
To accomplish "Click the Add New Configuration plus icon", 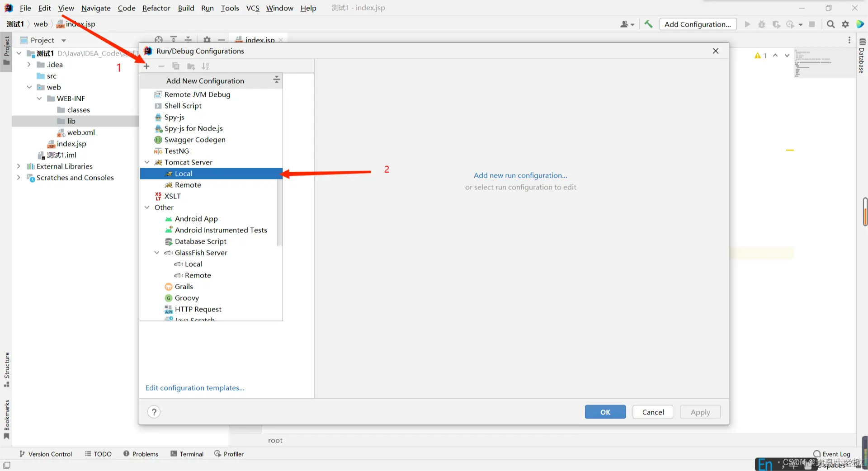I will point(146,66).
